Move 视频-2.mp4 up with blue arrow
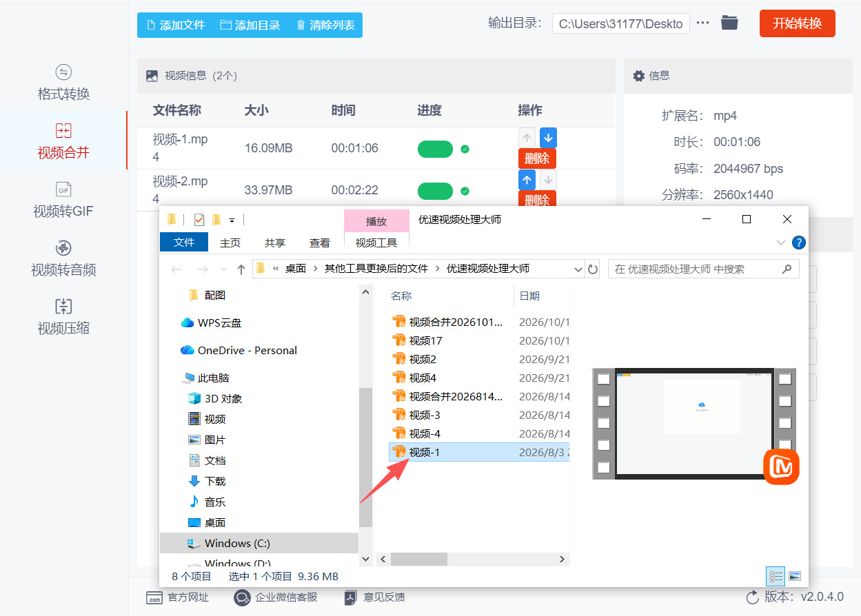Image resolution: width=861 pixels, height=616 pixels. (x=527, y=180)
